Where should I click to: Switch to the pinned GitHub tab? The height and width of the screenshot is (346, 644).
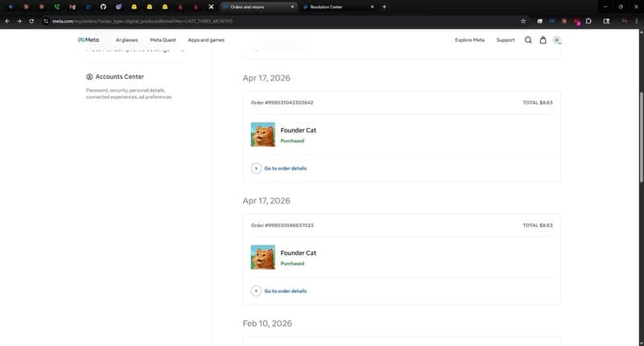coord(103,7)
